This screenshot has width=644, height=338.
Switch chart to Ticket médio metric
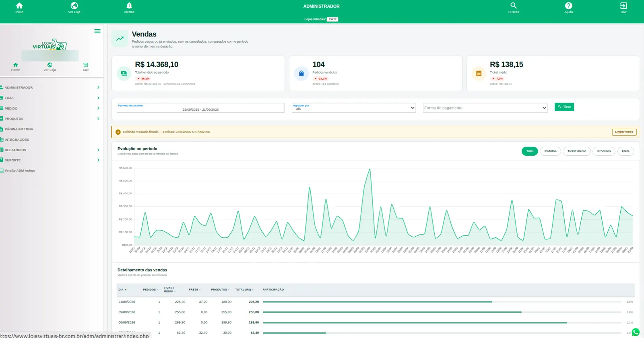[x=576, y=151]
